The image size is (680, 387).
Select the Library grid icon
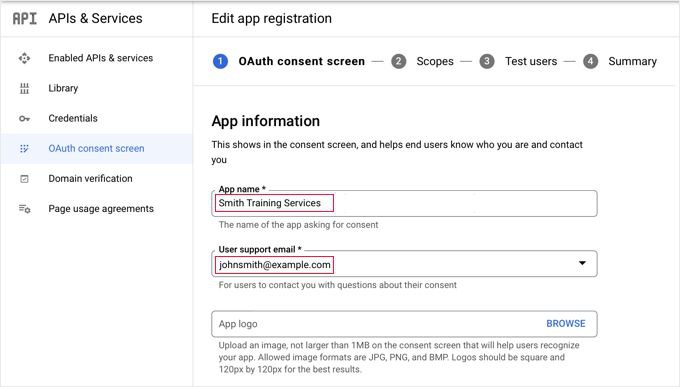[24, 88]
